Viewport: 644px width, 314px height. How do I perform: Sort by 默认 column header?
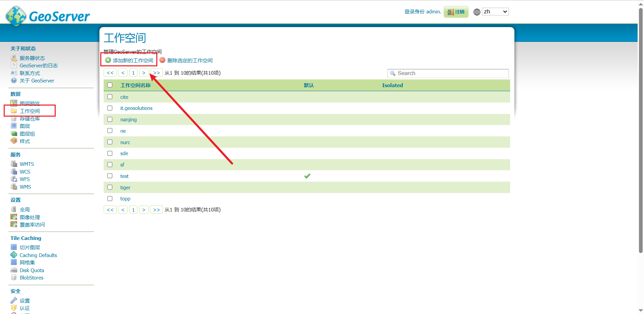[x=309, y=85]
